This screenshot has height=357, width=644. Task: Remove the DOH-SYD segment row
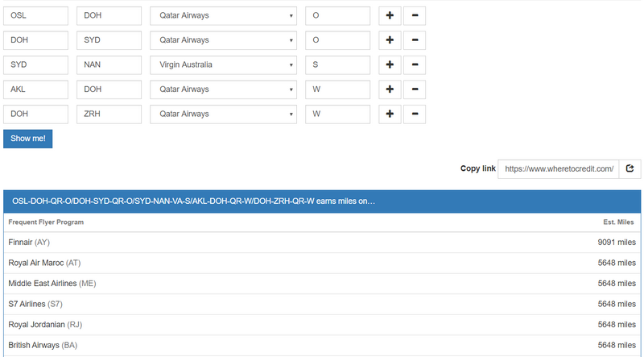[x=415, y=40]
